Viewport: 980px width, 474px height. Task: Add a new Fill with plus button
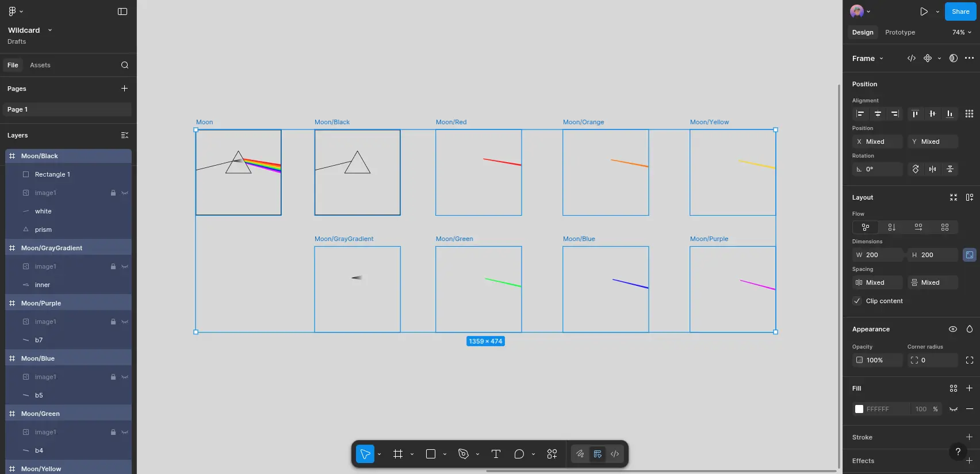(969, 388)
